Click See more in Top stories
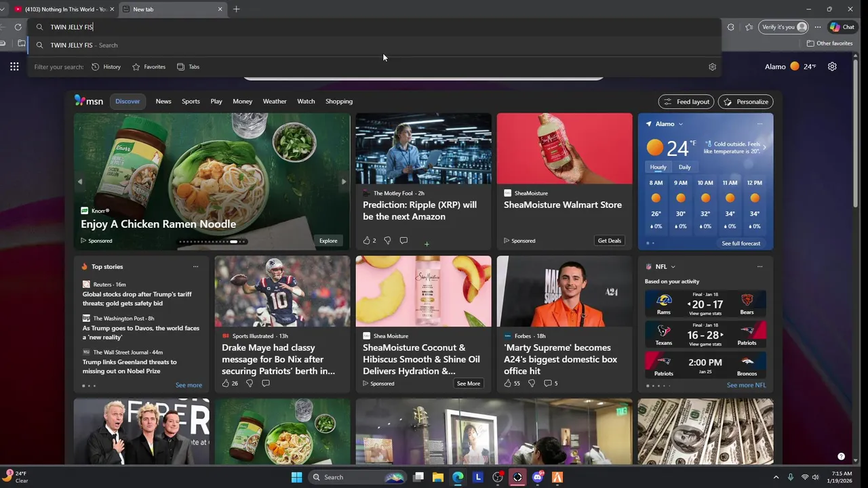Image resolution: width=868 pixels, height=488 pixels. point(189,385)
